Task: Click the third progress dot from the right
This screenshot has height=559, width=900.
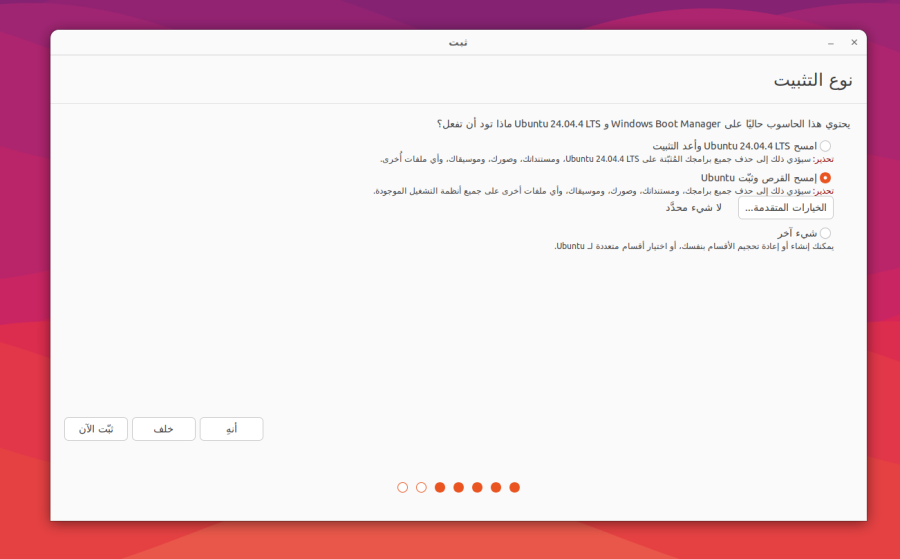Action: coord(477,487)
